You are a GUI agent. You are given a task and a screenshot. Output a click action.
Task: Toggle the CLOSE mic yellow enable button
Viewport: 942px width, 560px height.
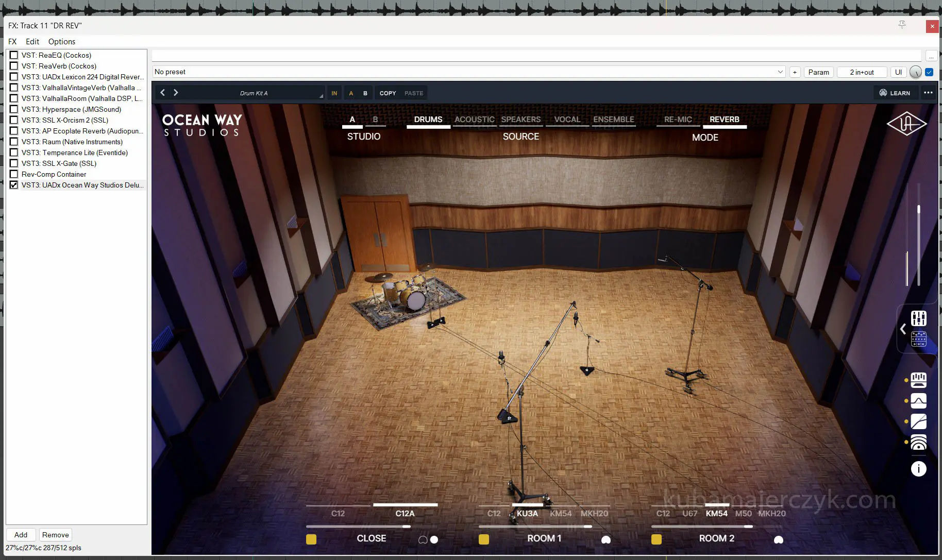click(311, 539)
